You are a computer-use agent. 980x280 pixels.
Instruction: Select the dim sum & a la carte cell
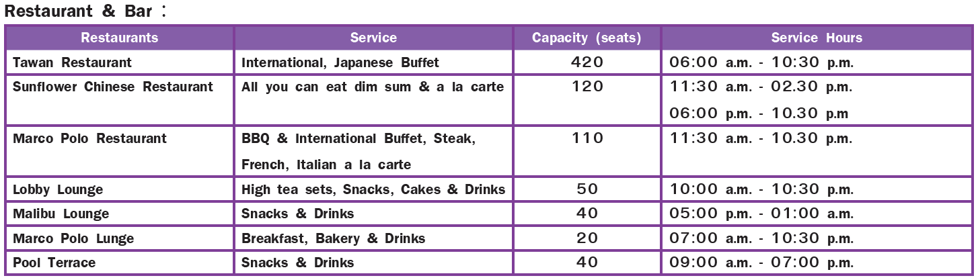click(x=373, y=87)
